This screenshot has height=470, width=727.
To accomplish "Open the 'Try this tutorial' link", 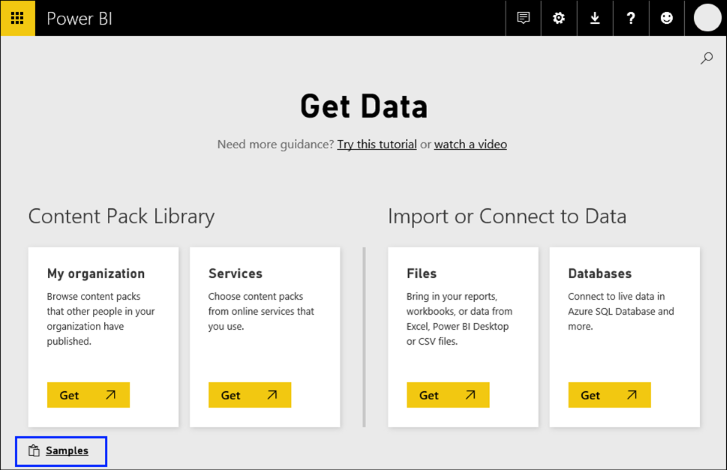I will (x=377, y=144).
